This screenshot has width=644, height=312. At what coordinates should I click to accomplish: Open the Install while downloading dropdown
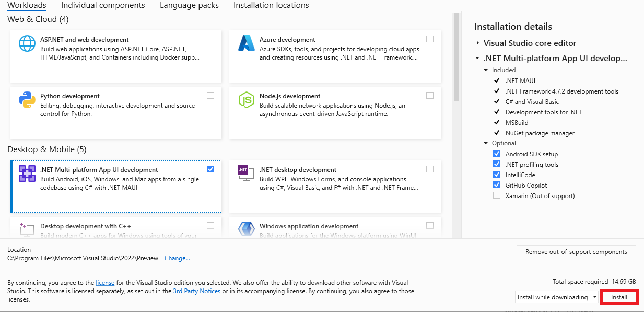pos(556,297)
